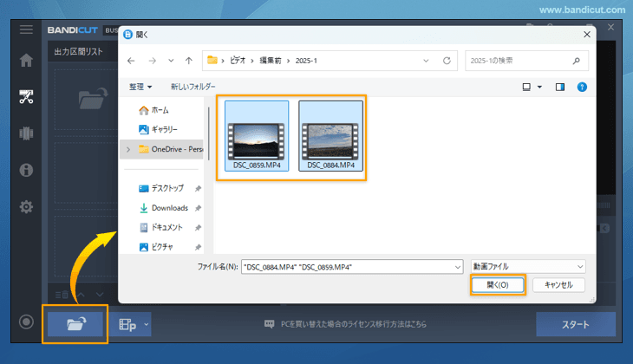Refresh the folder view

point(447,61)
